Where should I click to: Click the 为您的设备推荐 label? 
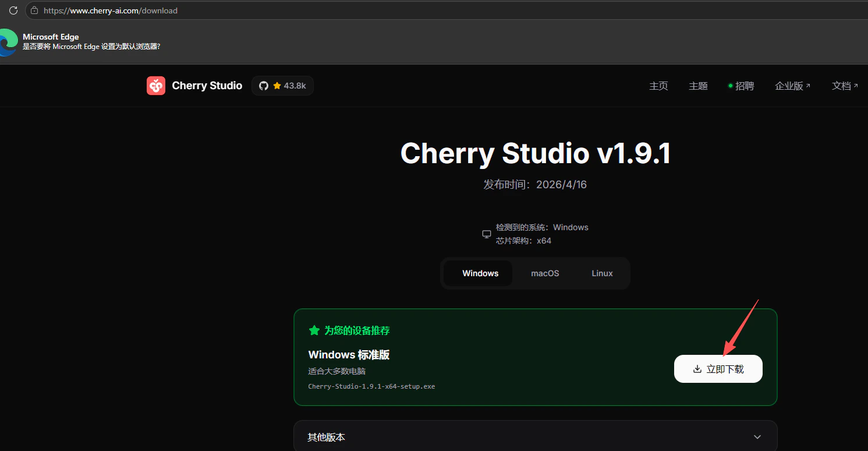pos(357,330)
